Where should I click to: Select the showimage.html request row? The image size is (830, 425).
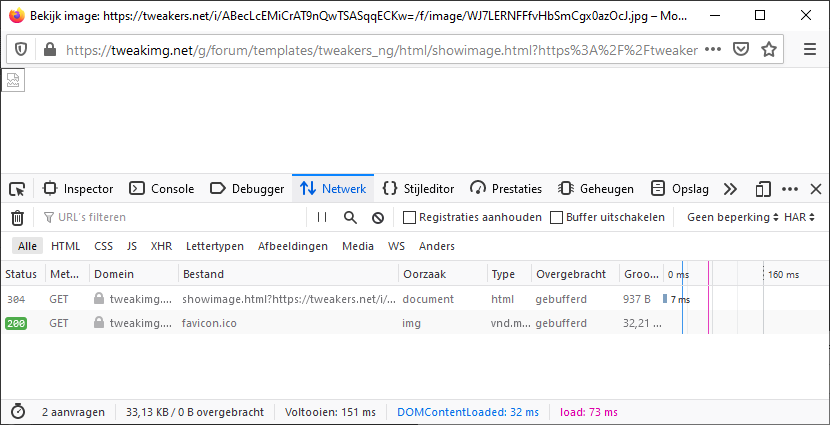415,299
